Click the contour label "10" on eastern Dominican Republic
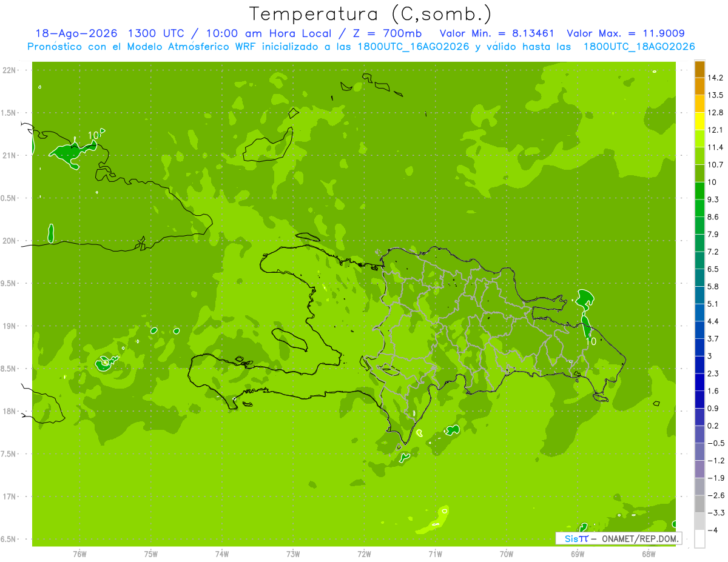 pyautogui.click(x=590, y=341)
